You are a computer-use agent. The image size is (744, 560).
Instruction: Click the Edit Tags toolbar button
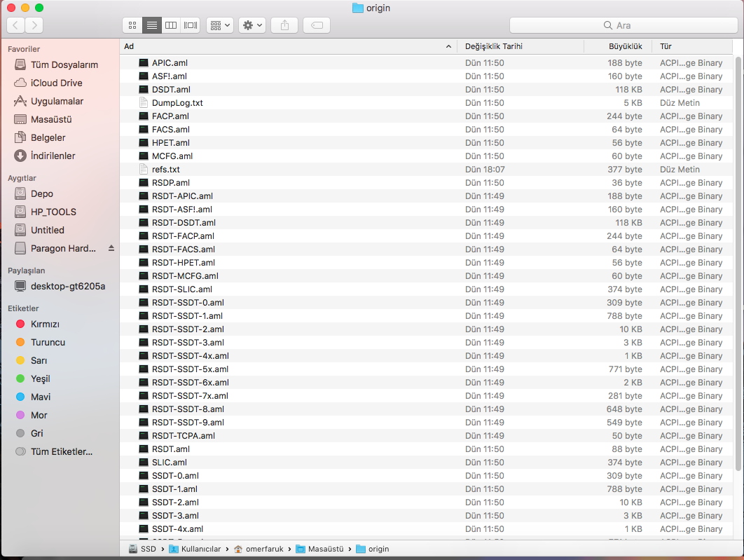tap(316, 25)
